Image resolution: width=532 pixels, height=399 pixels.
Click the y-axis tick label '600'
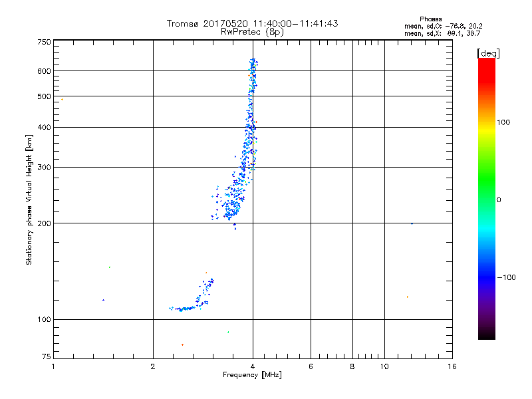[x=44, y=71]
